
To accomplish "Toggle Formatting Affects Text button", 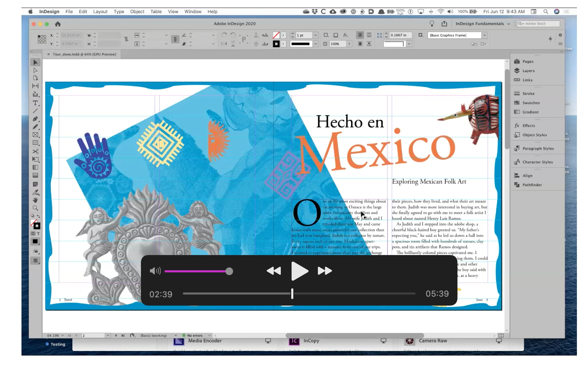I will point(38,234).
